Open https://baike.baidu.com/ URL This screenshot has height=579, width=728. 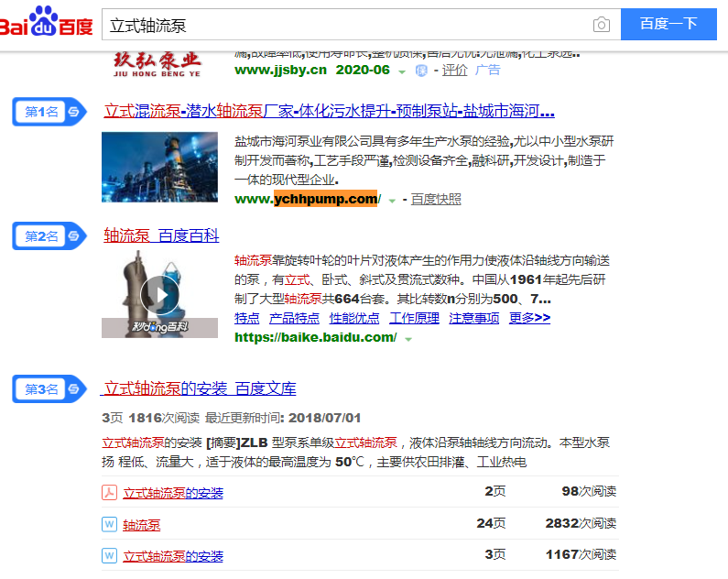316,337
